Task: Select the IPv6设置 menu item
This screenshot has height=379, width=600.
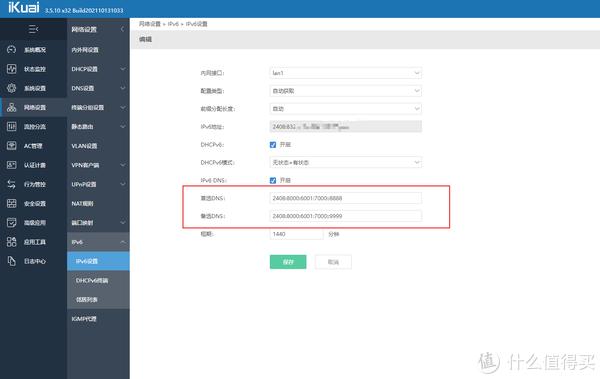Action: coord(98,261)
